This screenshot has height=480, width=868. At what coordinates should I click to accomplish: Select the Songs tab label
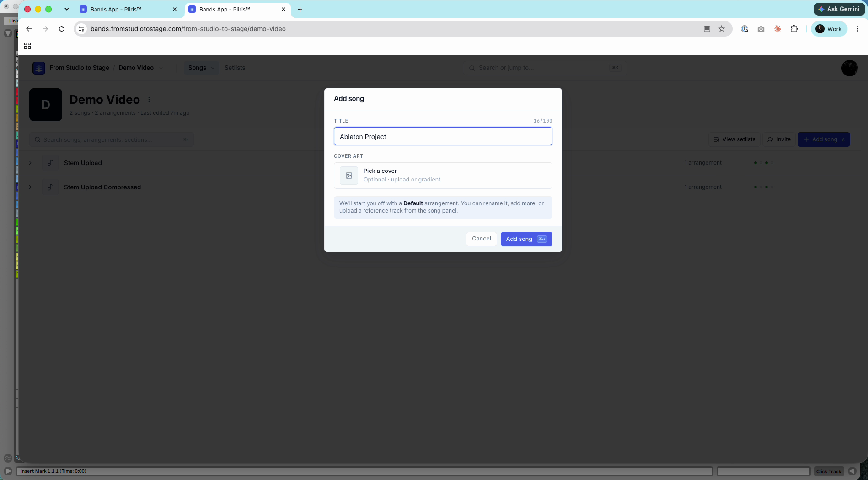coord(197,68)
